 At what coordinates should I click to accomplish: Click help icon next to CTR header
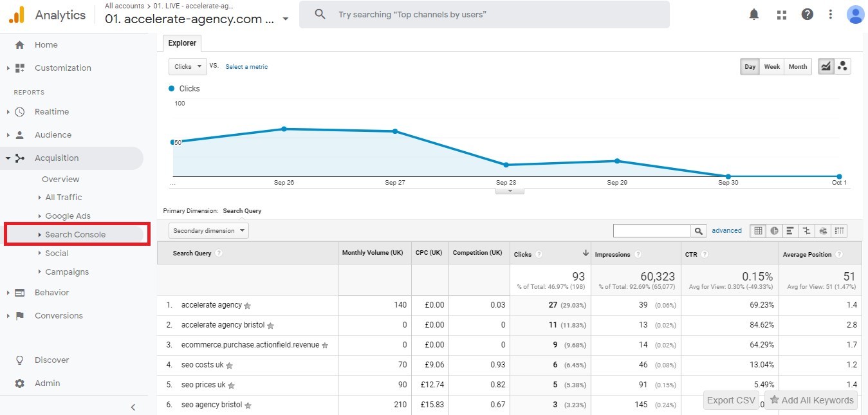(x=705, y=254)
